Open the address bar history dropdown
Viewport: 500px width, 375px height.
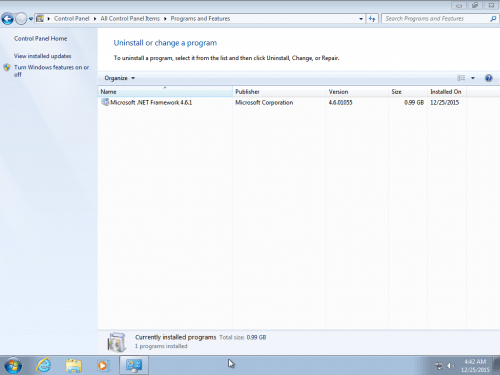pyautogui.click(x=361, y=19)
